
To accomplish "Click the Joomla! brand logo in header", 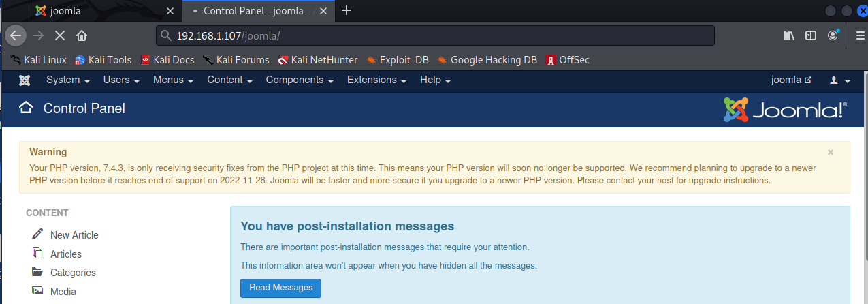I will point(785,109).
